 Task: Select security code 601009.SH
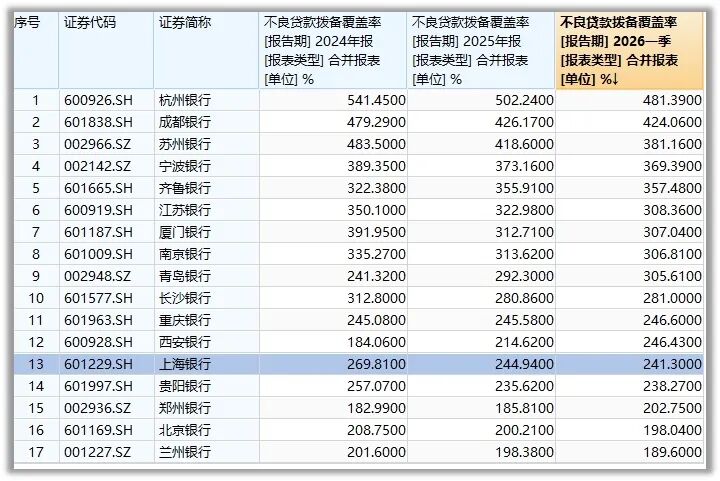(98, 254)
